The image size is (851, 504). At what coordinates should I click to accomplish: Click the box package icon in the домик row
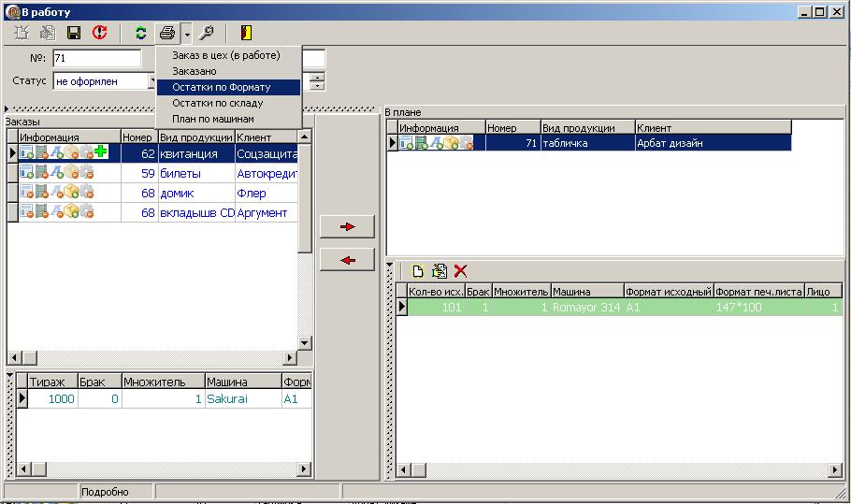click(72, 192)
